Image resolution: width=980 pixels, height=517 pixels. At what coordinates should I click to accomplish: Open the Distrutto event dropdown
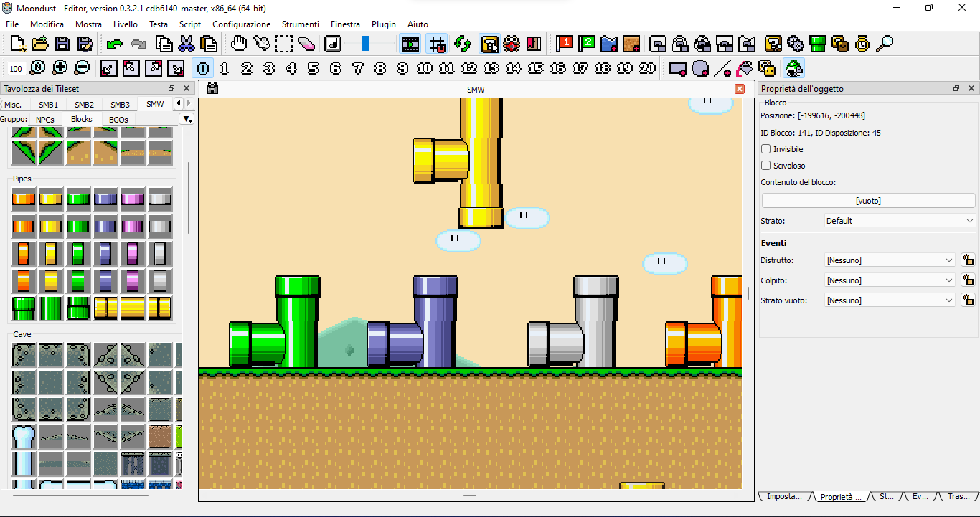pyautogui.click(x=890, y=260)
